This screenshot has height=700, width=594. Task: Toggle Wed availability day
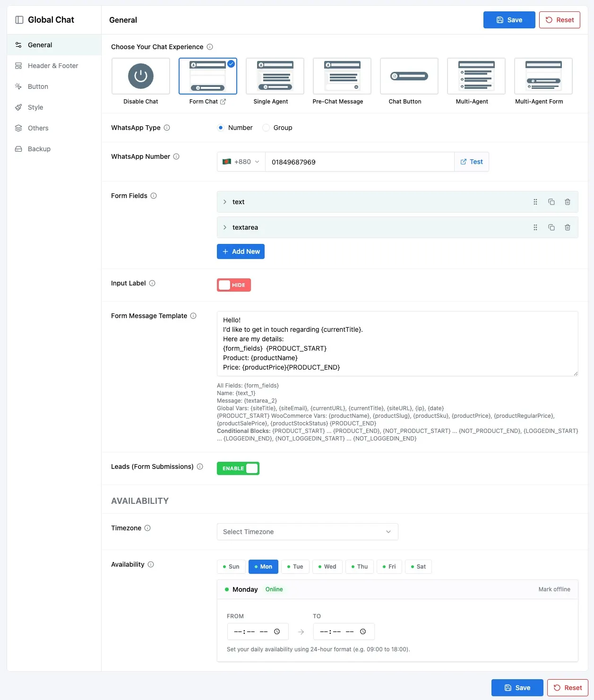[327, 567]
